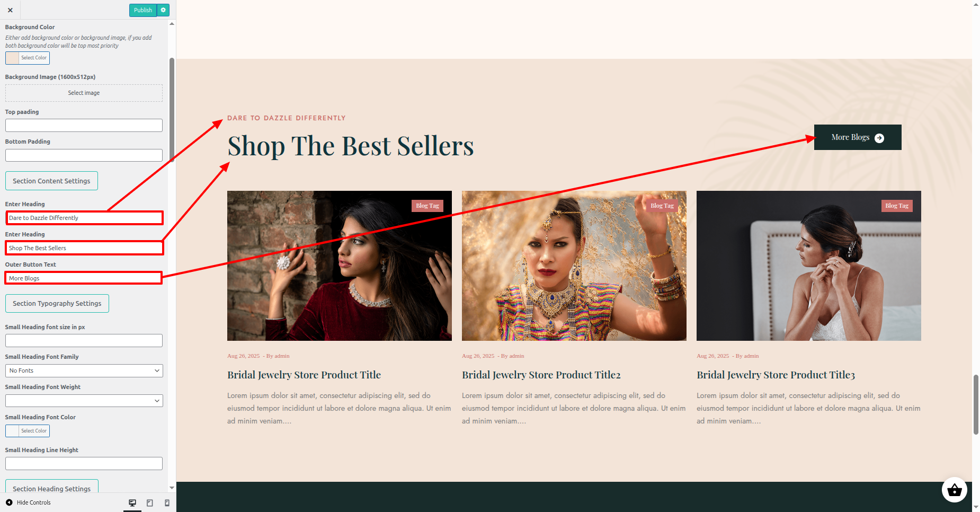Click the Hide Controls collapse arrow icon
980x512 pixels.
pos(9,502)
